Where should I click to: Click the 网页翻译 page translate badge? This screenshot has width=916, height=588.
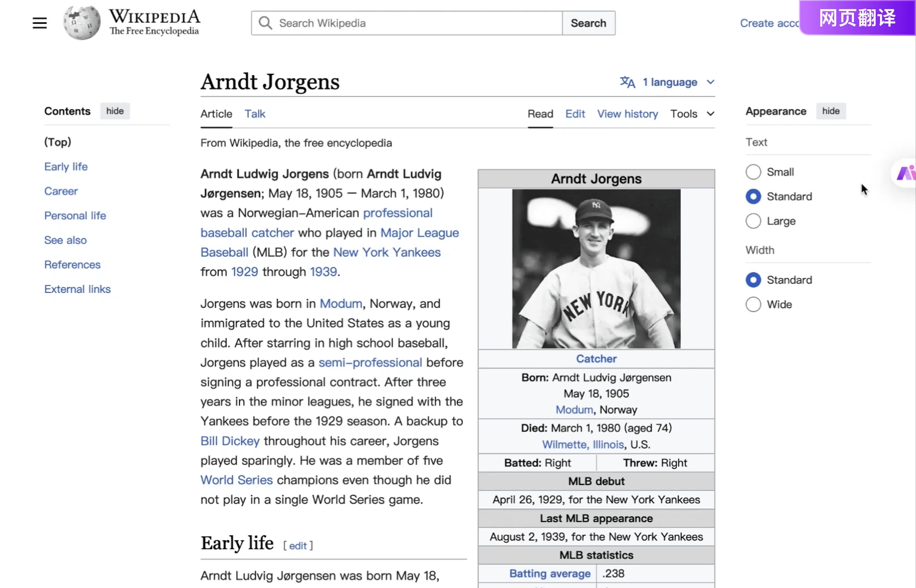[x=857, y=18]
